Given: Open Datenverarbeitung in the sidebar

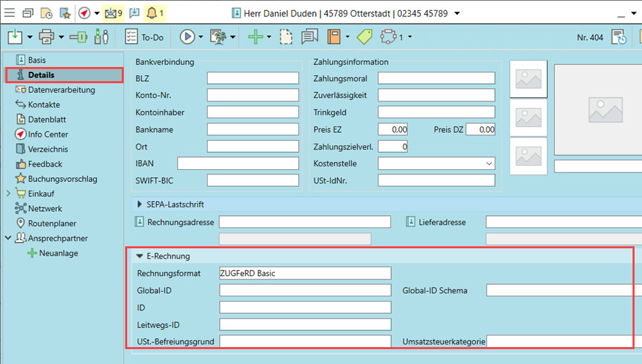Looking at the screenshot, I should pyautogui.click(x=61, y=90).
